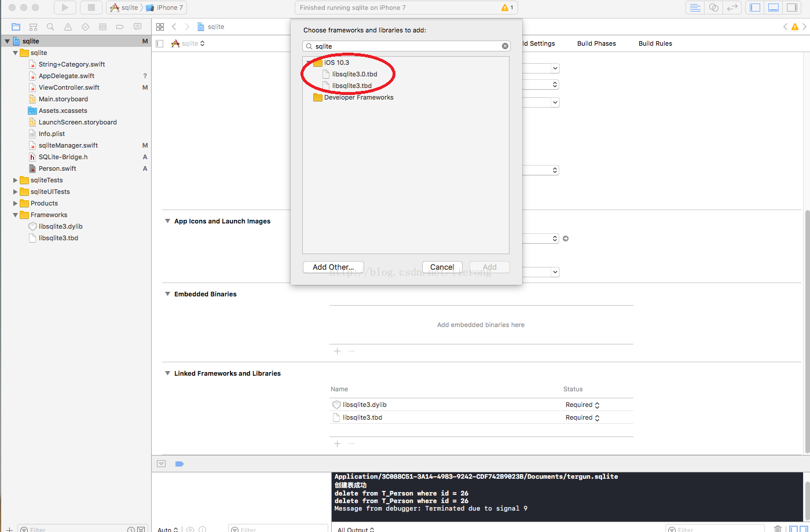The image size is (810, 532).
Task: Clear the sqlite search field text
Action: click(505, 46)
